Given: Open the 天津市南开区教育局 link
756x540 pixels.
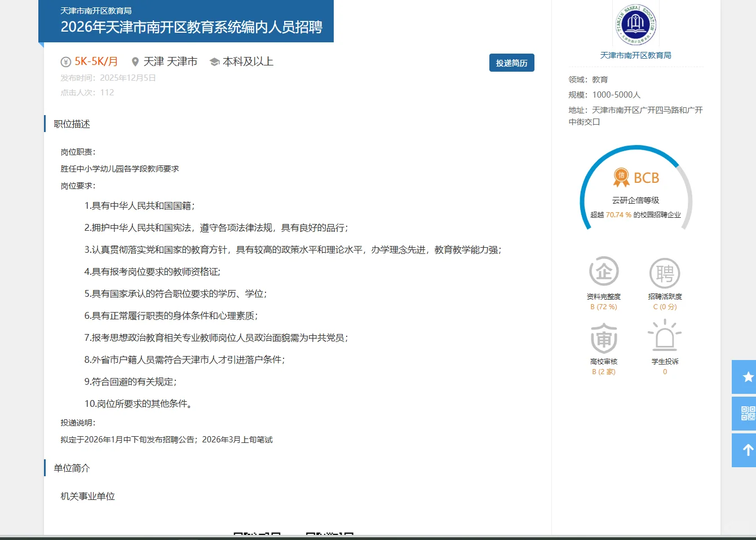Looking at the screenshot, I should [635, 55].
